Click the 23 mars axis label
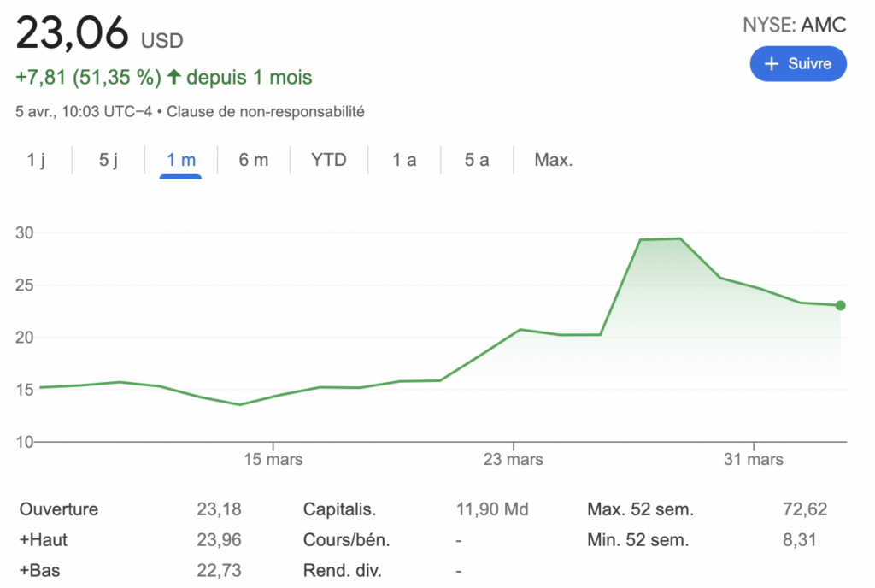 (513, 460)
